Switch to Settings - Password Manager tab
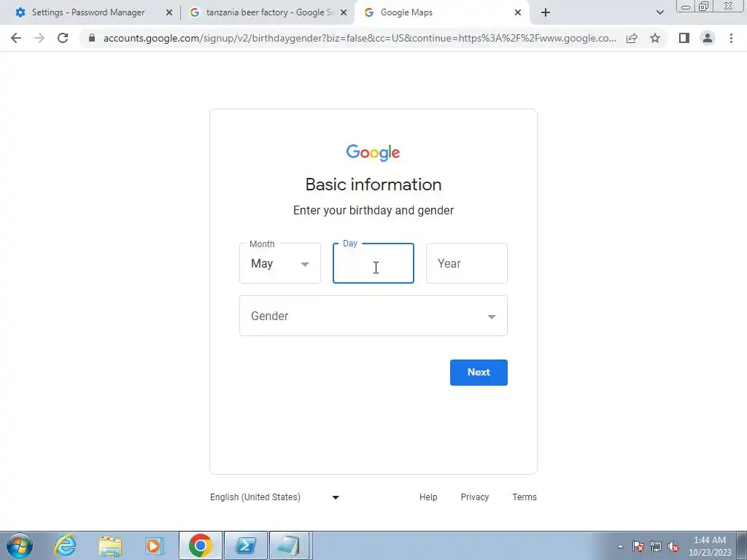Viewport: 747px width, 560px height. tap(88, 12)
